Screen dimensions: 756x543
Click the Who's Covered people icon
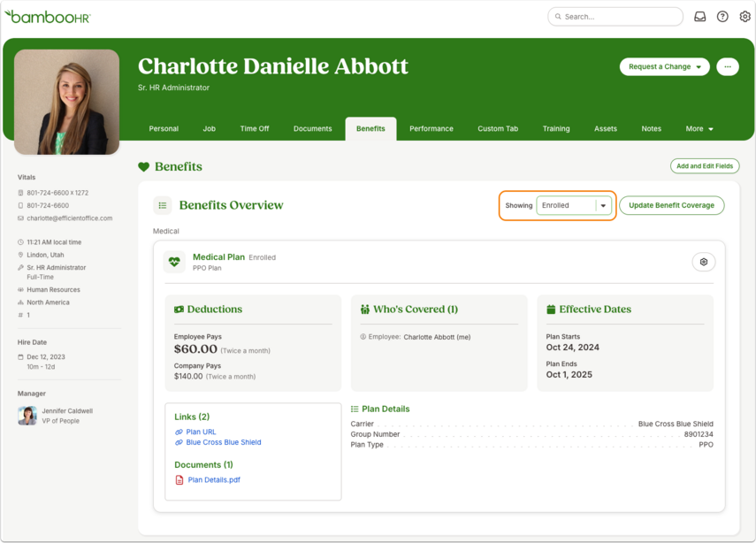(365, 310)
